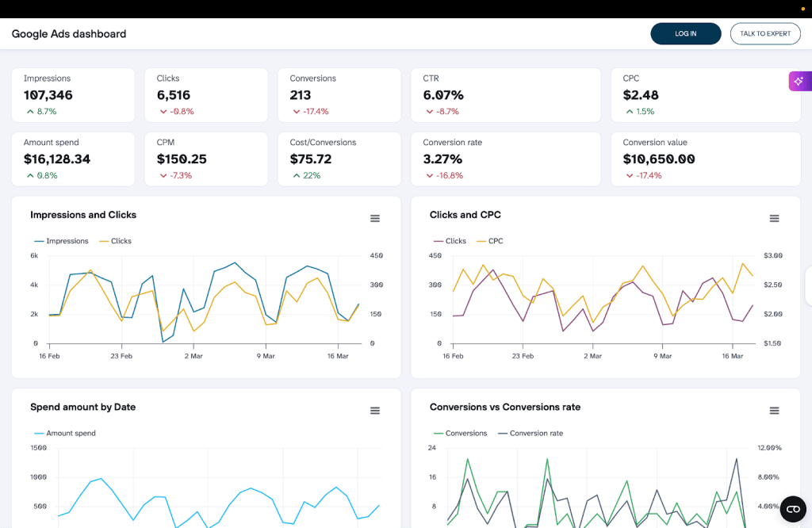Click the LOG IN button

tap(685, 34)
